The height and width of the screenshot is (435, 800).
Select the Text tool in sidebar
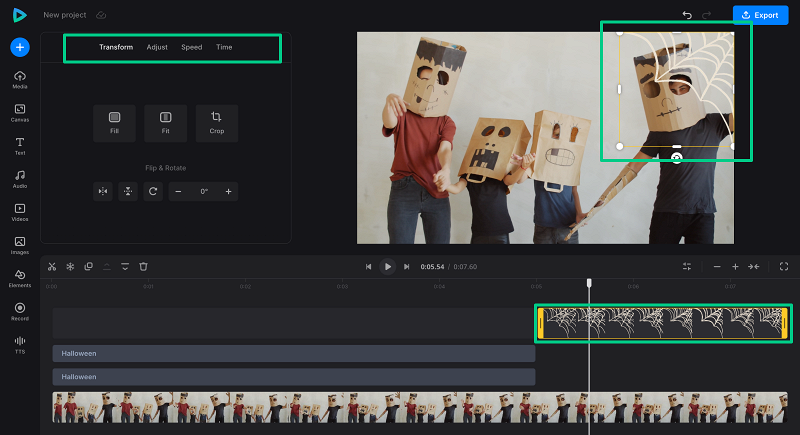point(20,146)
